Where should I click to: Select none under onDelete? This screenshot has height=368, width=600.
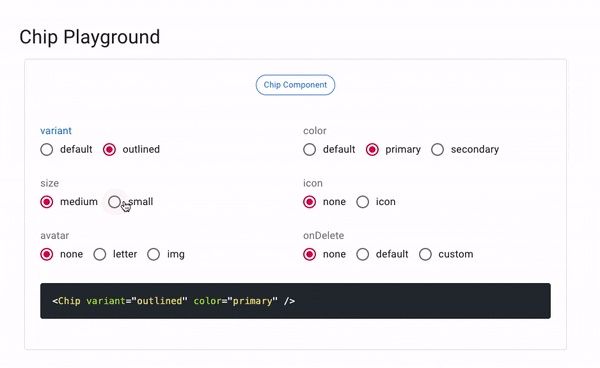tap(310, 254)
